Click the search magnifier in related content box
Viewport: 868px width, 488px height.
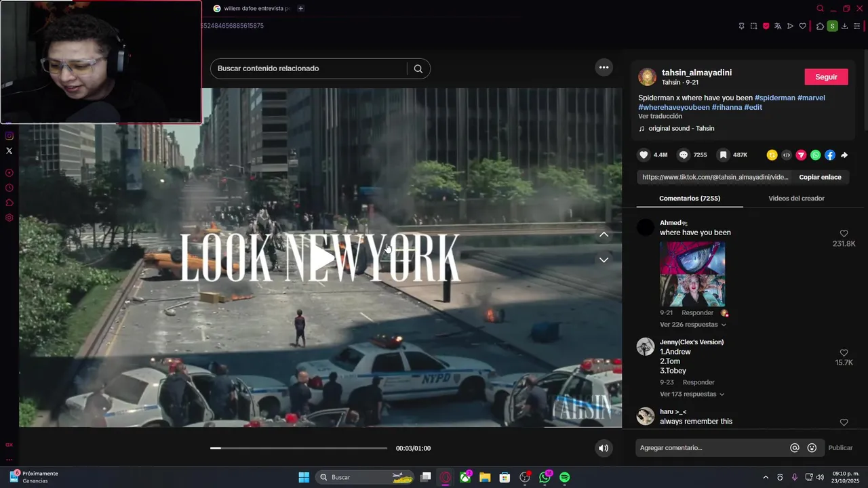click(x=418, y=68)
